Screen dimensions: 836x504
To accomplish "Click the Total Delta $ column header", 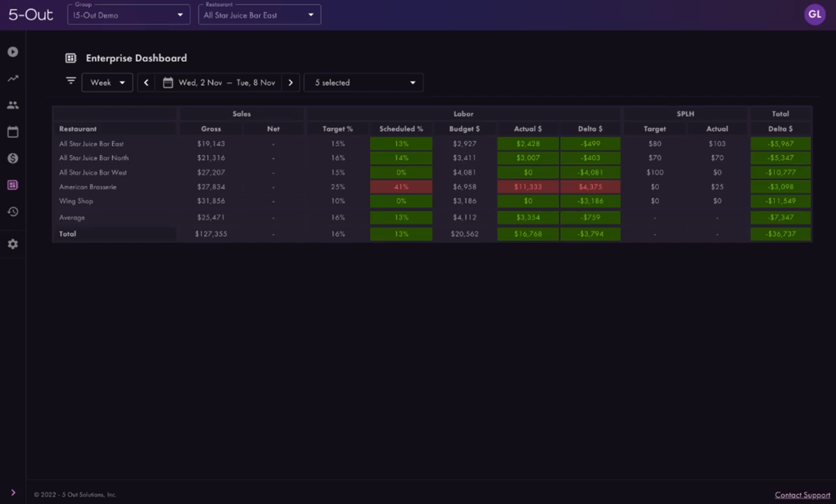I will [x=781, y=129].
